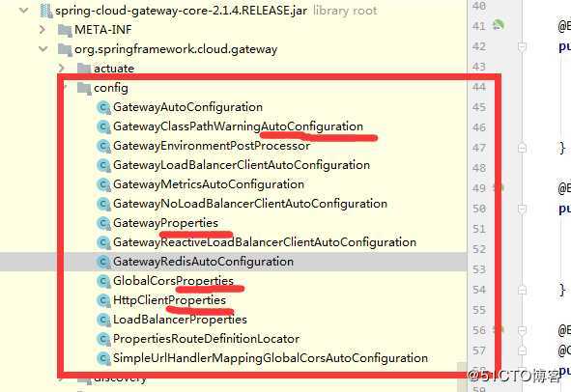This screenshot has width=571, height=392.
Task: Click the config folder icon
Action: coord(84,88)
